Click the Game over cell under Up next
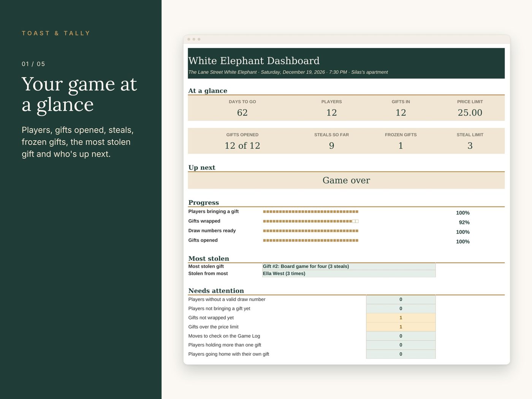 tap(346, 180)
